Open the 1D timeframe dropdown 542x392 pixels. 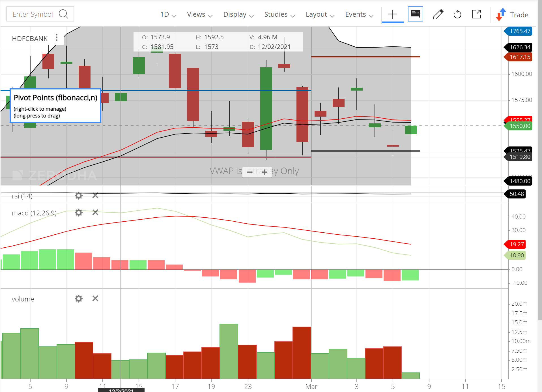coord(168,14)
